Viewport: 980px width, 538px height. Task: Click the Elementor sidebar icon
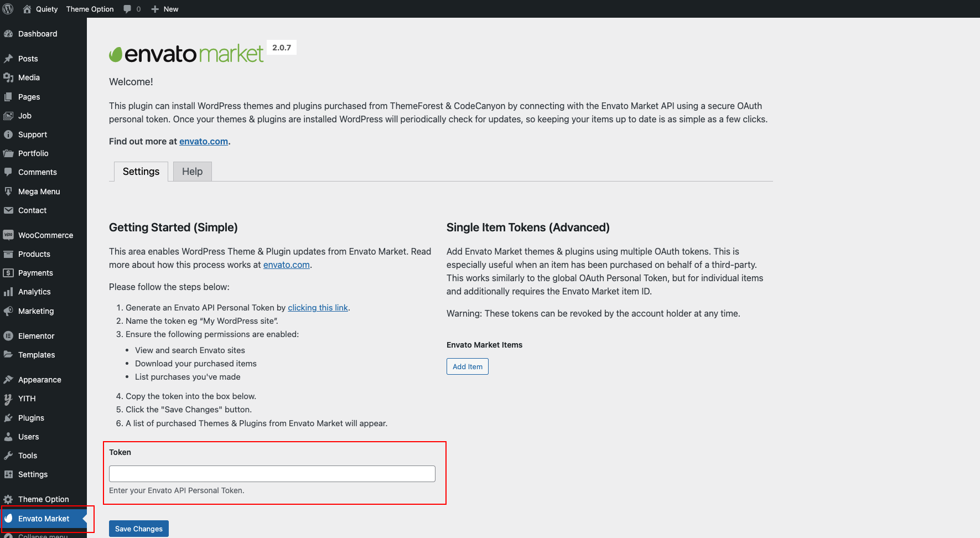point(8,336)
